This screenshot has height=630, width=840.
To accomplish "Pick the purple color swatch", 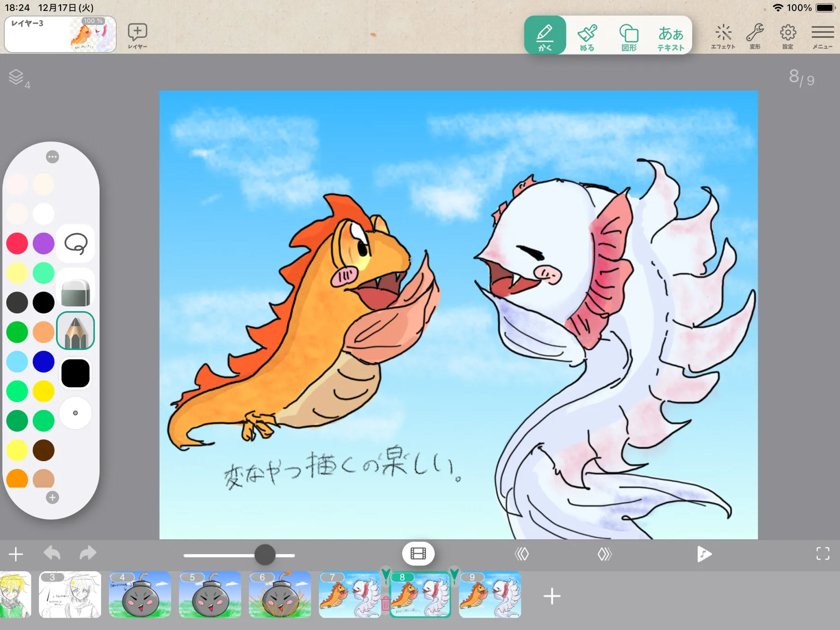I will (44, 243).
